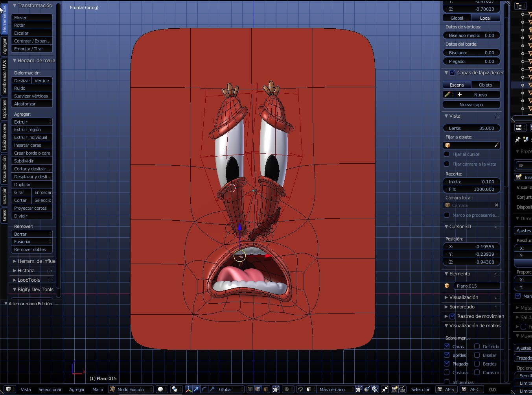532x395 pixels.
Task: Click the Suavizar vértices button
Action: [31, 96]
